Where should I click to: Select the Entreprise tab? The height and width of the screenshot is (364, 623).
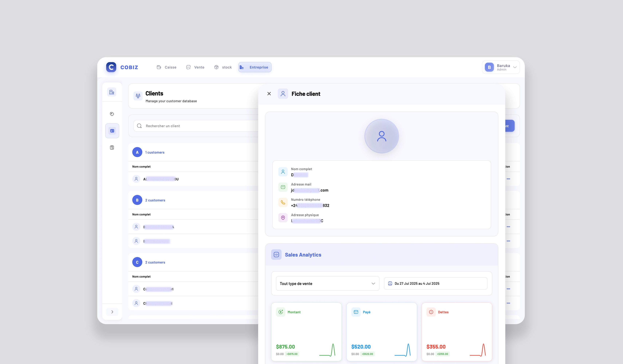point(255,67)
